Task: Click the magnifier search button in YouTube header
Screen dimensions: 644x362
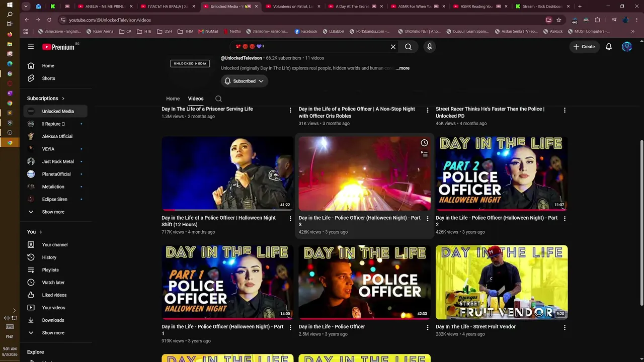Action: click(x=409, y=47)
